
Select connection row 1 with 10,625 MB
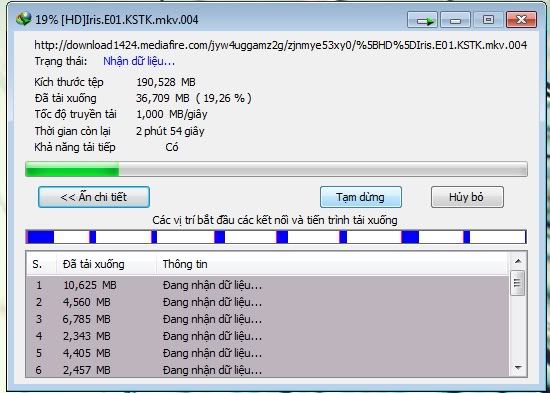coord(267,285)
